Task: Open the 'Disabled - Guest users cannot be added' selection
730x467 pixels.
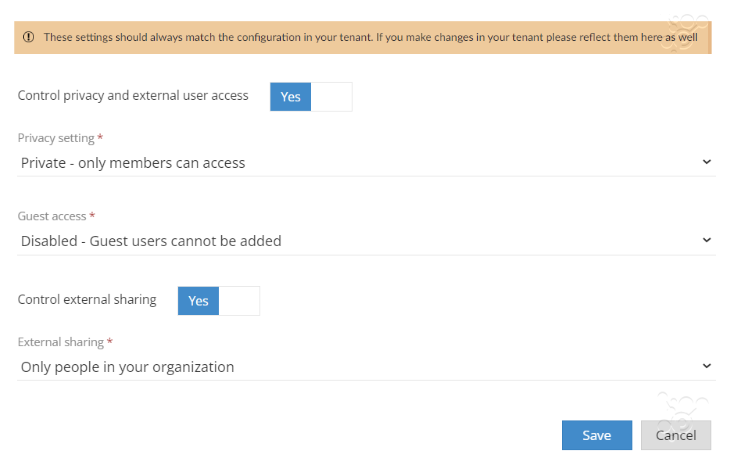Action: 366,241
